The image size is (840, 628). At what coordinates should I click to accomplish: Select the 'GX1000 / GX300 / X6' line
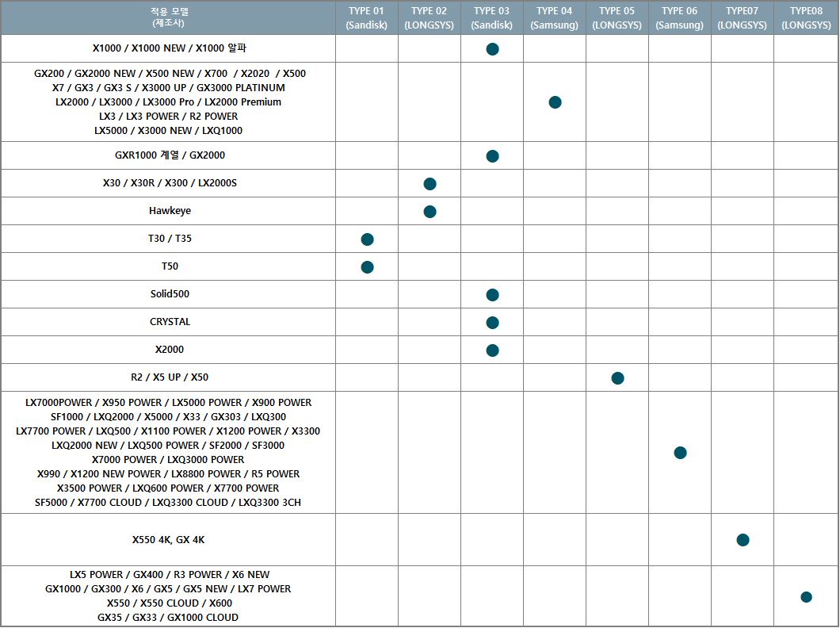point(168,589)
